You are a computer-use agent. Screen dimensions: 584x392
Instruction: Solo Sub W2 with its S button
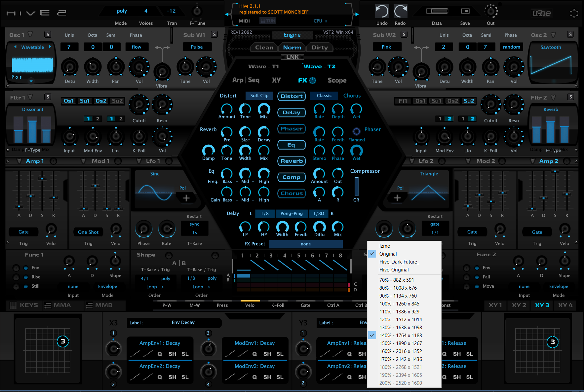pyautogui.click(x=404, y=35)
